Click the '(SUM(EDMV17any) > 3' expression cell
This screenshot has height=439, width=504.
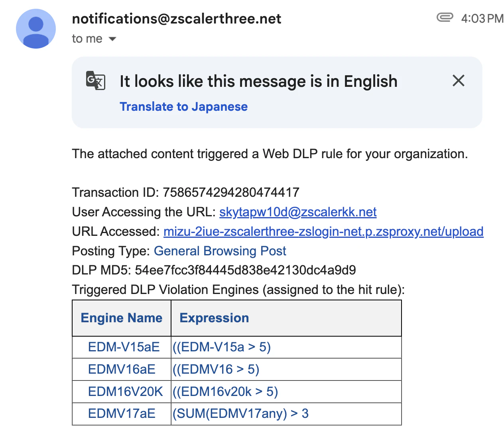(286, 414)
